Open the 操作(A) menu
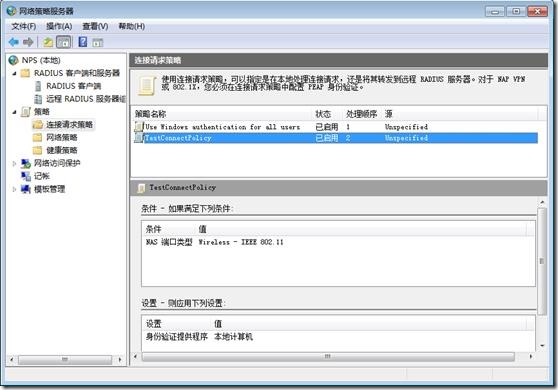Viewport: 558px width, 390px height. point(59,26)
